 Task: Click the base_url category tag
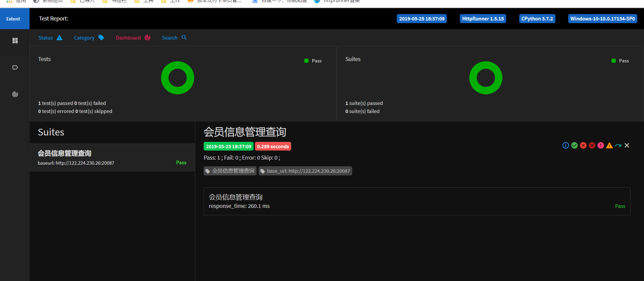point(305,171)
